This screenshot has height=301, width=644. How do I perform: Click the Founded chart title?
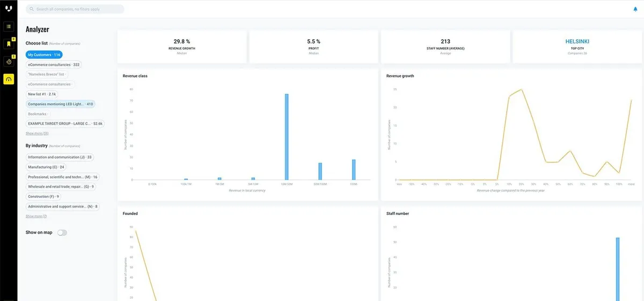coord(130,213)
